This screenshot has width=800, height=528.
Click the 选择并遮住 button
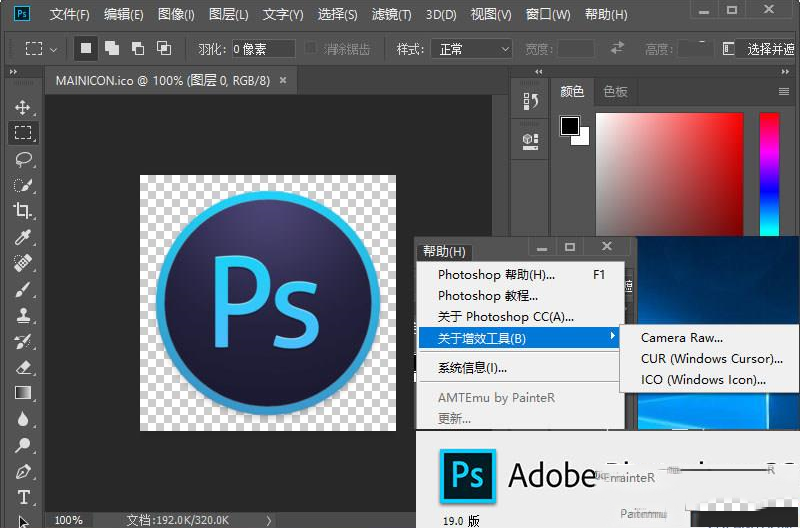(x=769, y=49)
